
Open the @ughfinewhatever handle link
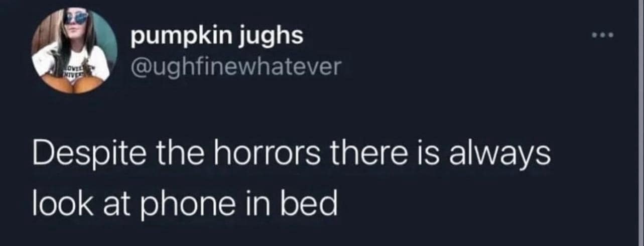[x=235, y=66]
